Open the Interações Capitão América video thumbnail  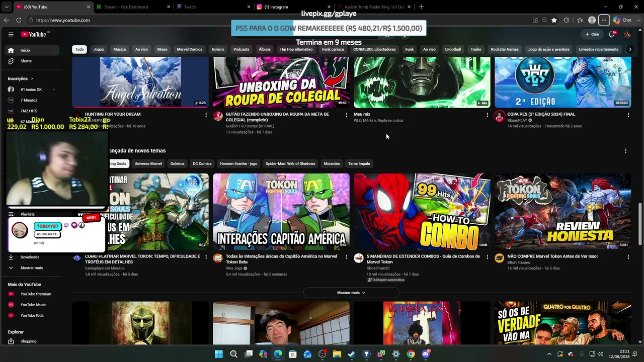(x=281, y=212)
